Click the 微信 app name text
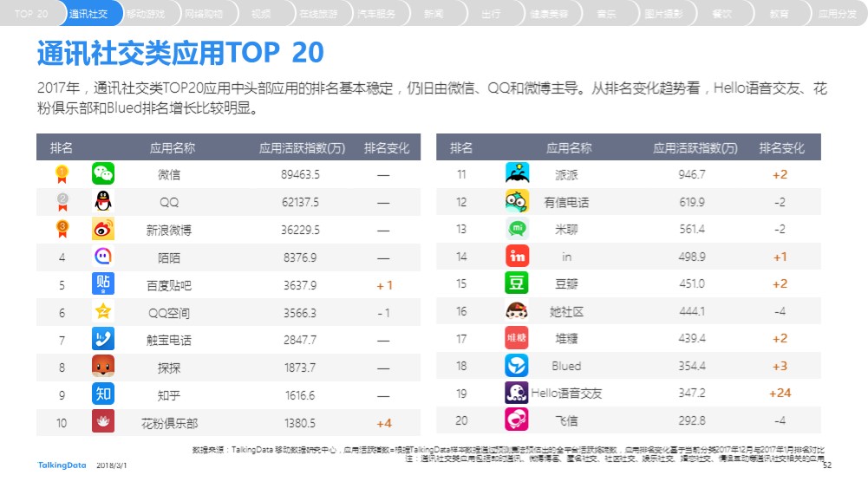 coord(169,175)
